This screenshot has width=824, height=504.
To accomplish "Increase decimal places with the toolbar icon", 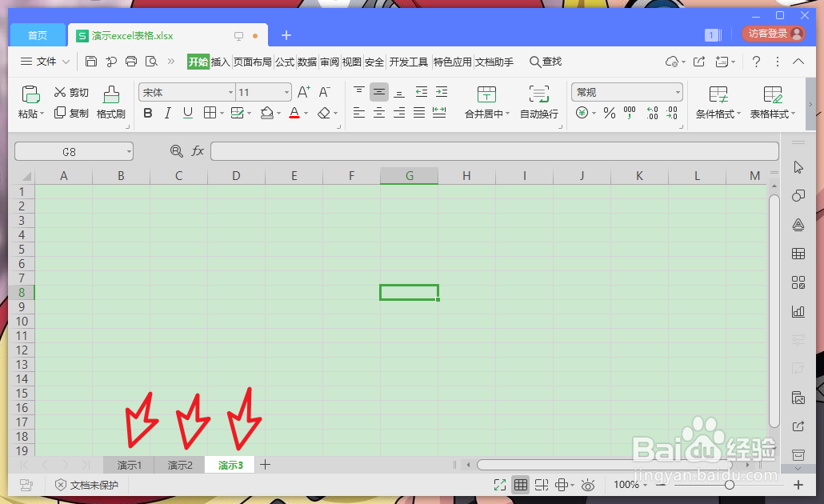I will pyautogui.click(x=650, y=114).
